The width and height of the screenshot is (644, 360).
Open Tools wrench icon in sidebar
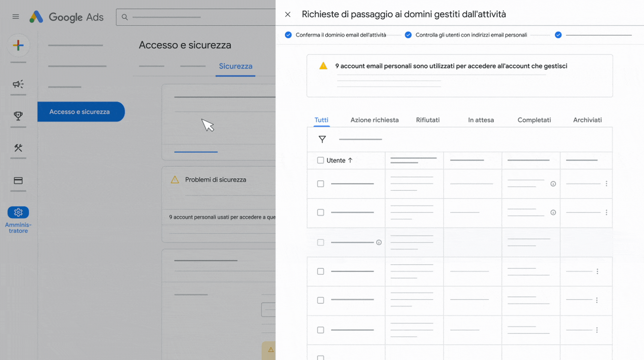click(18, 148)
